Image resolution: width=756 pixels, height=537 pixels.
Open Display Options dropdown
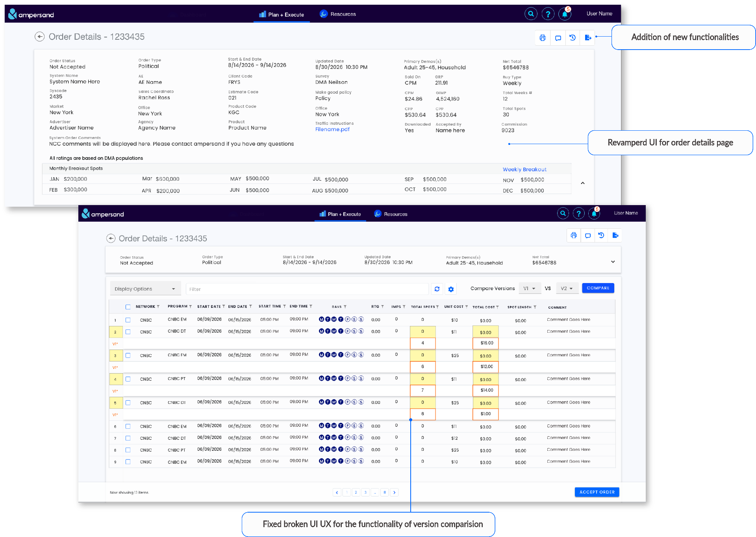(x=145, y=289)
